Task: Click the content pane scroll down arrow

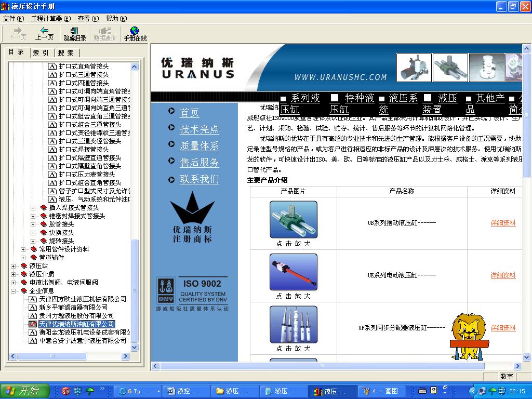Action: (527, 357)
